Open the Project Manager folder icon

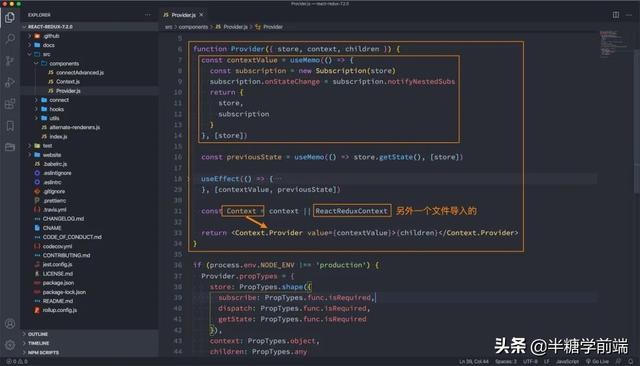coord(10,147)
